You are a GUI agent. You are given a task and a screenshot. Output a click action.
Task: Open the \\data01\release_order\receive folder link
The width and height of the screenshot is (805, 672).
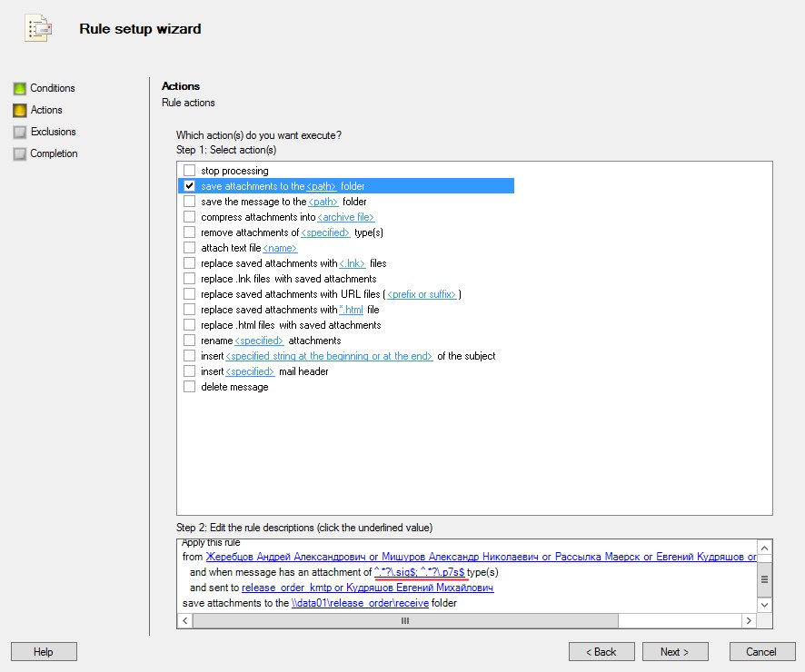(x=360, y=603)
